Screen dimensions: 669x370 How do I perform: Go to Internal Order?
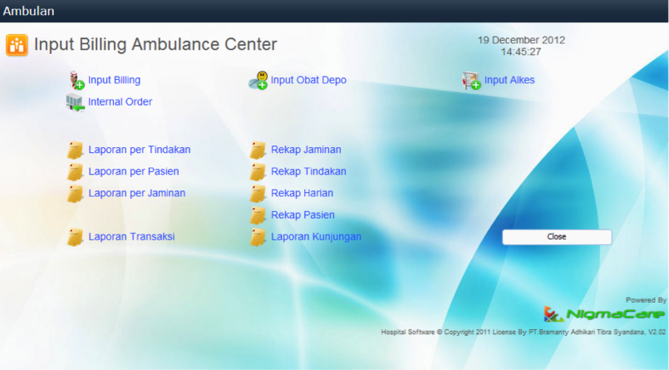pos(120,102)
